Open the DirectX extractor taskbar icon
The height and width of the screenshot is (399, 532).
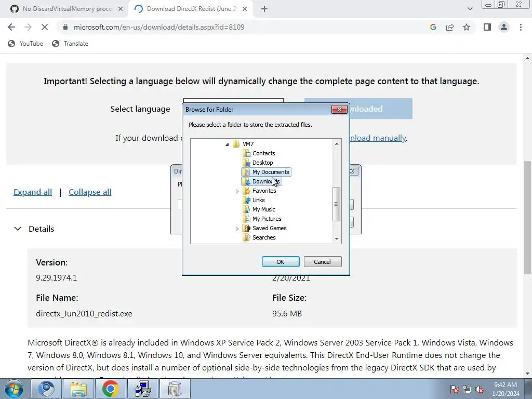coord(175,389)
